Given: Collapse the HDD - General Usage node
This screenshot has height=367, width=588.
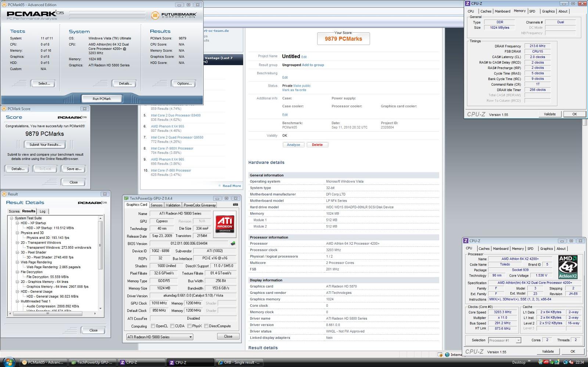Looking at the screenshot, I should [x=17, y=292].
